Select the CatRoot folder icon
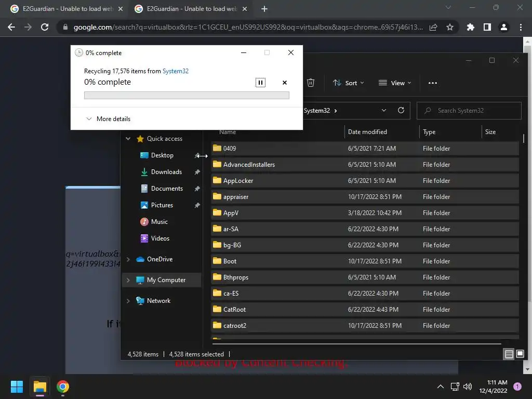This screenshot has height=399, width=532. 217,309
